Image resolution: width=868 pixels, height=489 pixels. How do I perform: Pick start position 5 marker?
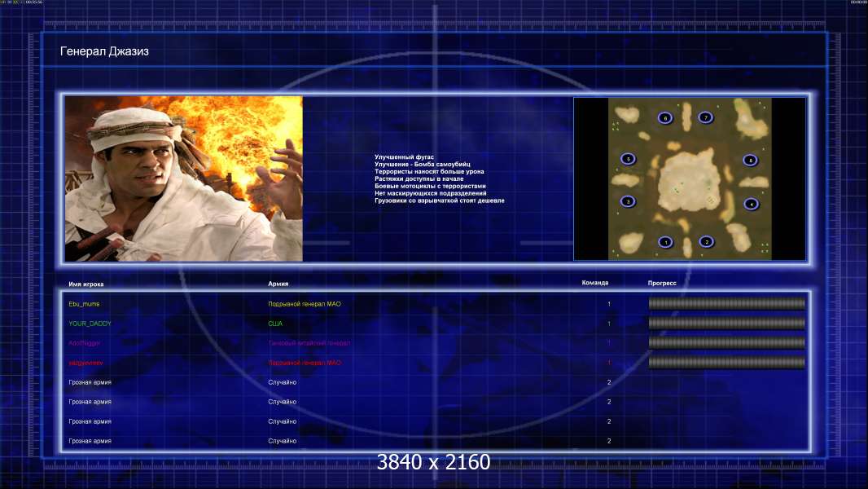point(628,159)
